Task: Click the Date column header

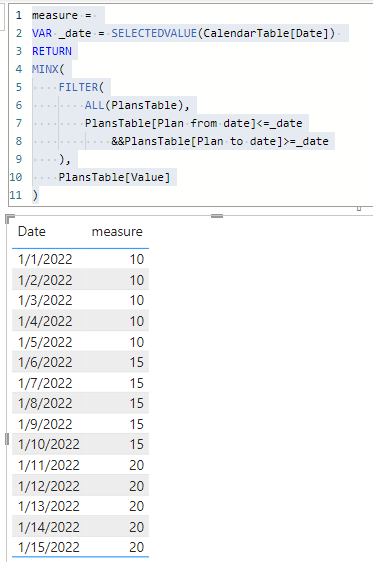Action: 32,232
